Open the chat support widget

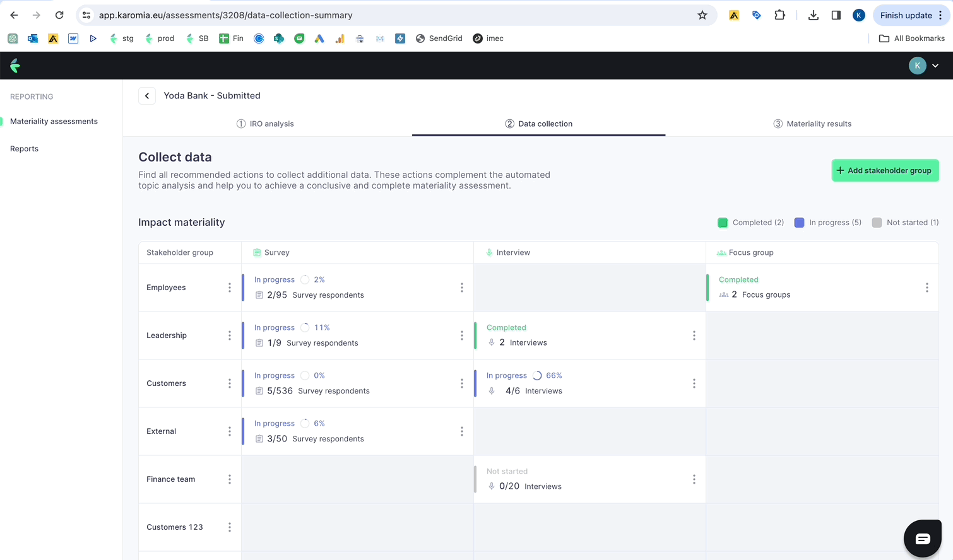[923, 539]
